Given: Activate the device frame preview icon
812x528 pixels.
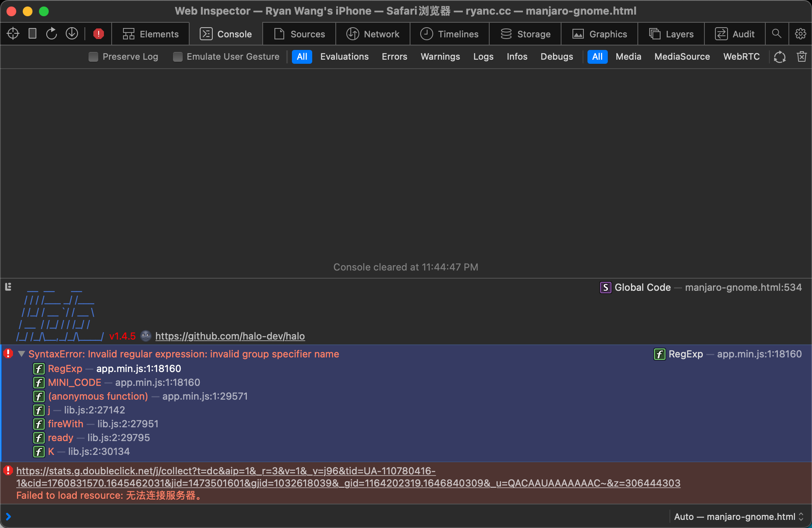Looking at the screenshot, I should (32, 34).
